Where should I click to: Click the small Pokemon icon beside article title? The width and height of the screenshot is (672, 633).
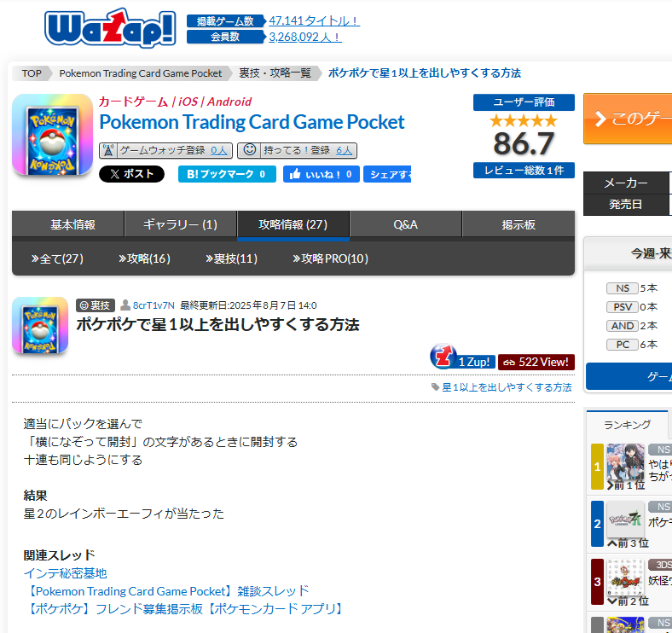click(x=40, y=325)
